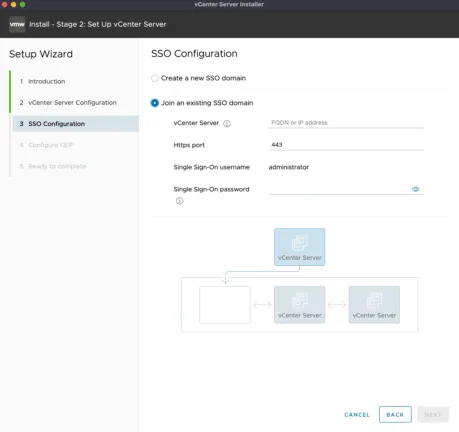Screen dimensions: 459x432
Task: Click the middle vCenter Server diagram box
Action: tap(299, 305)
